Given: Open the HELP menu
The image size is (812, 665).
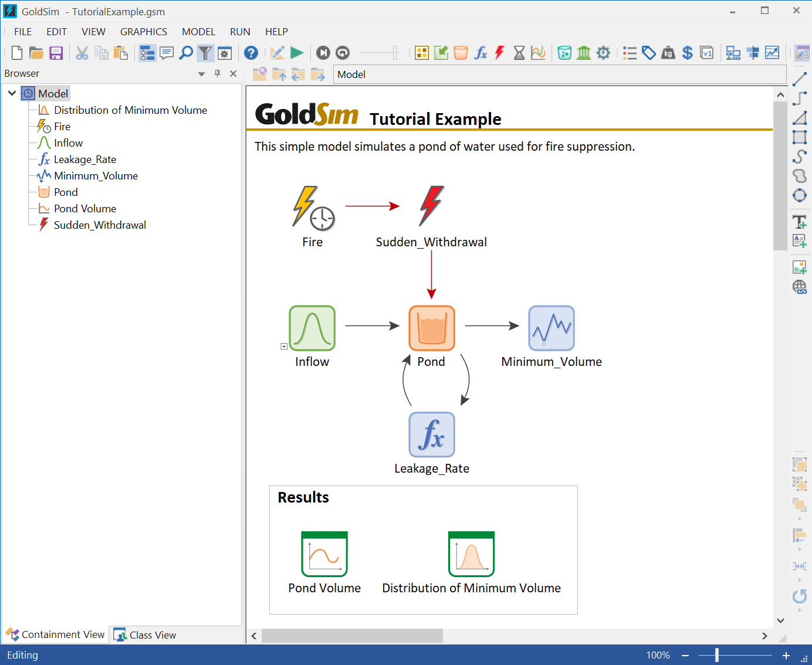Looking at the screenshot, I should (276, 32).
